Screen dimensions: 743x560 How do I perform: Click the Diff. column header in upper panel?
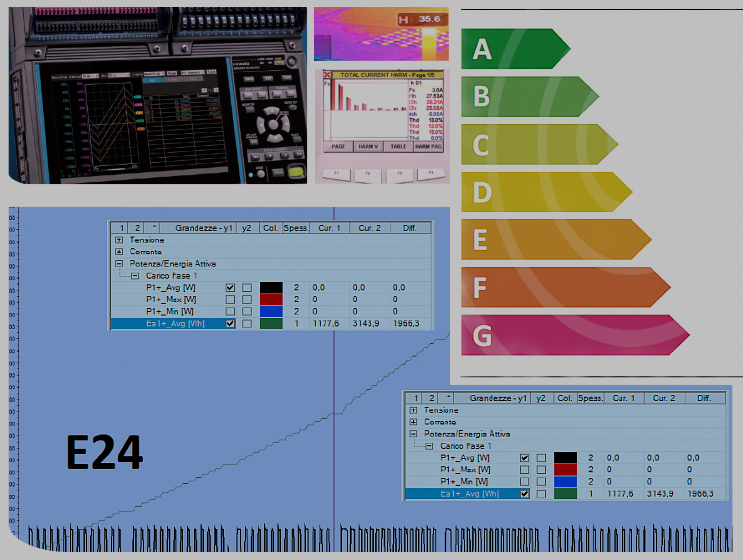410,228
